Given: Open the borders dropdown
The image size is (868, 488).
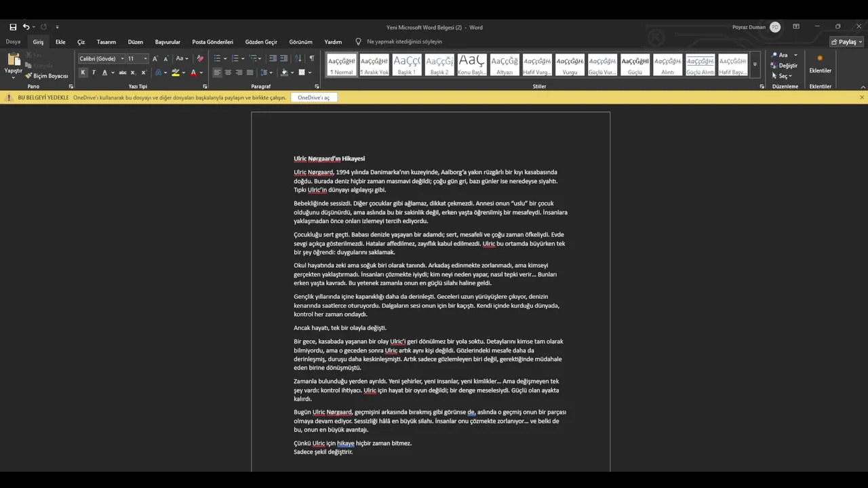Looking at the screenshot, I should (x=309, y=73).
